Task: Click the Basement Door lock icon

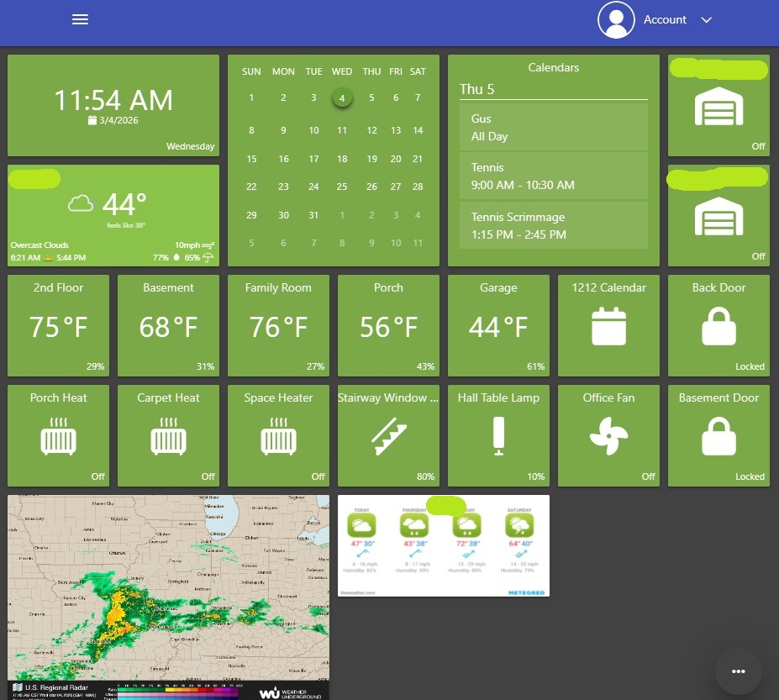Action: [x=718, y=436]
